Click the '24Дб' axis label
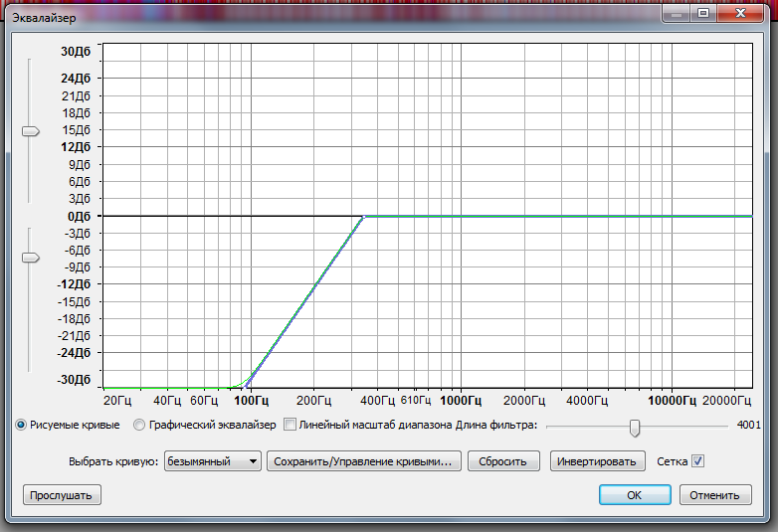This screenshot has height=532, width=778. (76, 79)
